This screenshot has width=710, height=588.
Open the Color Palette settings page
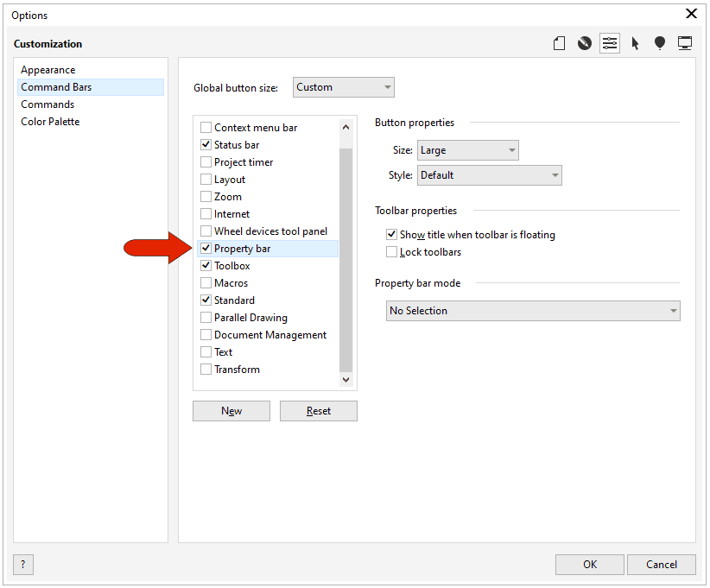point(50,121)
